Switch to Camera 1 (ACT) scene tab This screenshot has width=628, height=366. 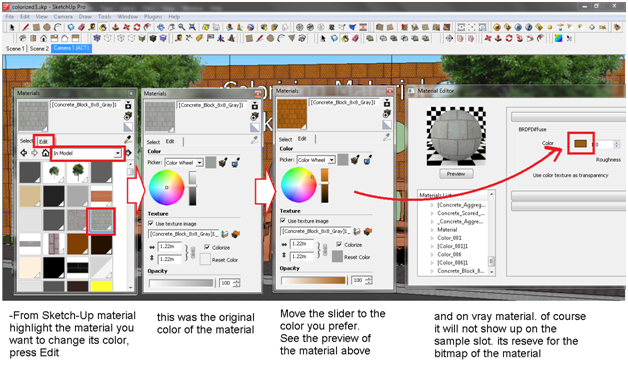pyautogui.click(x=71, y=48)
